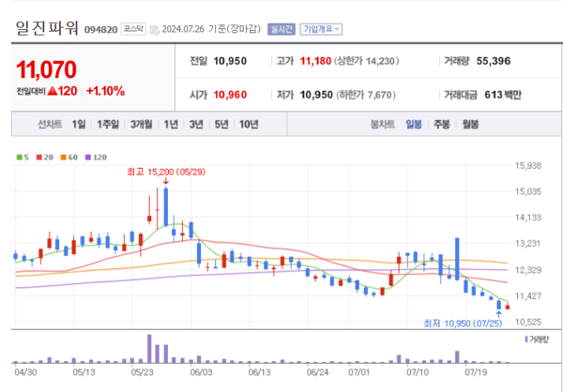This screenshot has width=563, height=392.
Task: Click the red 20-day moving average legend
Action: coord(45,158)
